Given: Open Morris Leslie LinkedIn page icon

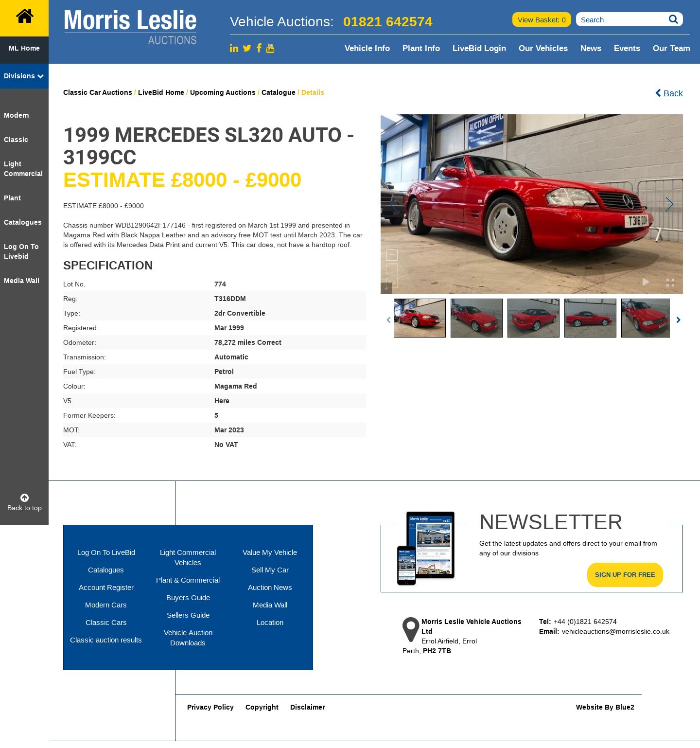Looking at the screenshot, I should 234,48.
